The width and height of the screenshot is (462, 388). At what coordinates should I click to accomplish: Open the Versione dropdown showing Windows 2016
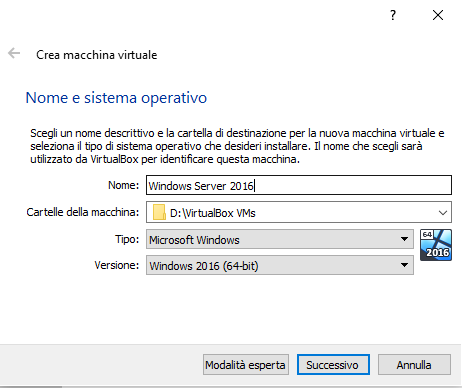(280, 265)
